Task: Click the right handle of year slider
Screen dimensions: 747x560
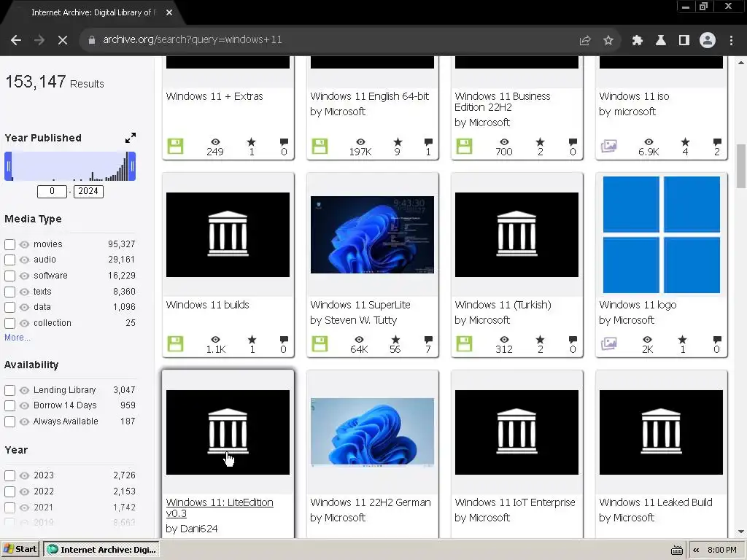Action: tap(131, 166)
